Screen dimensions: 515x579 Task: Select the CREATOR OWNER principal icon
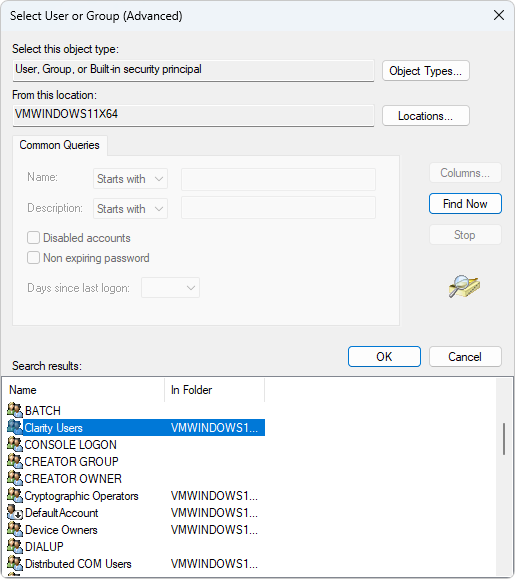[x=15, y=478]
